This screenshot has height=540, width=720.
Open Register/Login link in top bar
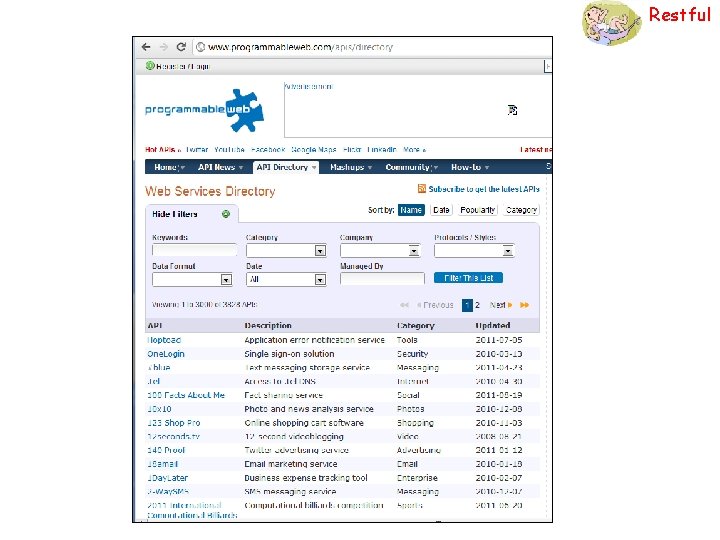[183, 66]
